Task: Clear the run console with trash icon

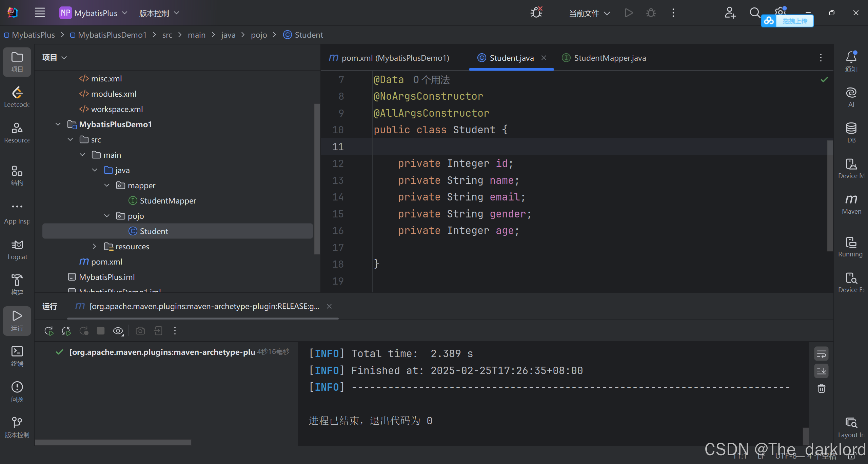Action: tap(821, 388)
